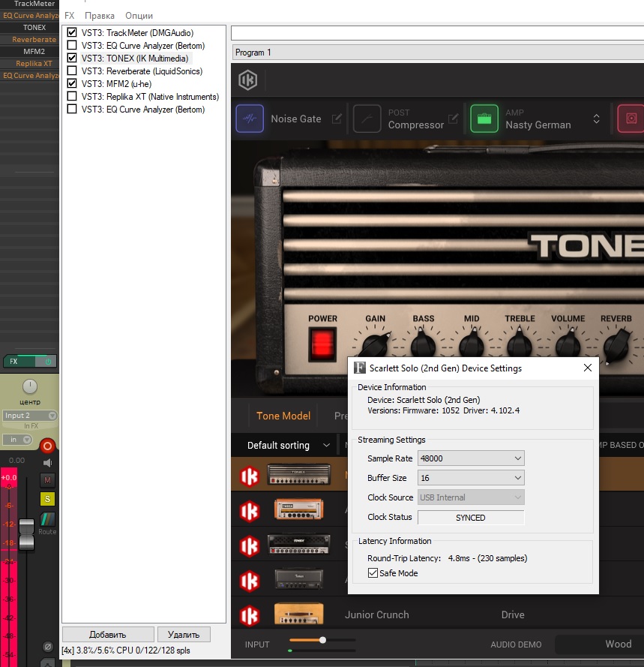This screenshot has height=667, width=644.
Task: Open the Buffer Size dropdown
Action: [471, 478]
